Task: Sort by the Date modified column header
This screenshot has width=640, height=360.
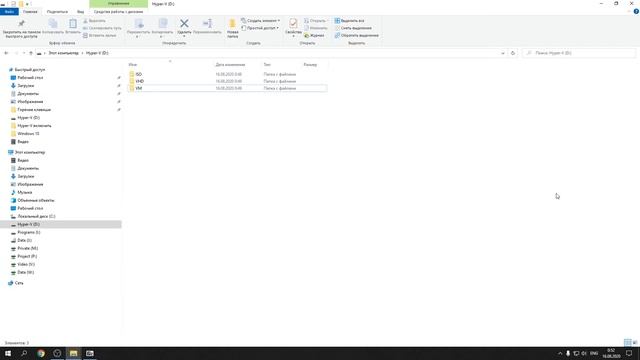Action: pyautogui.click(x=230, y=64)
